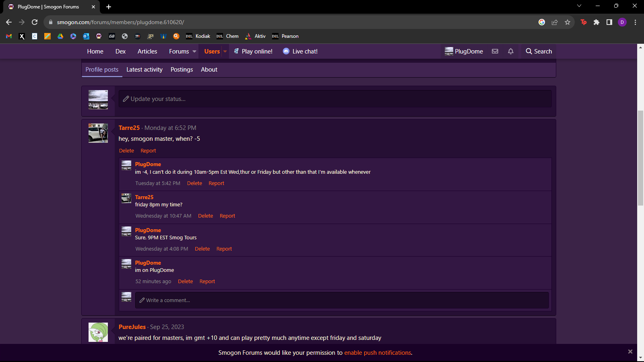Click the About tab

[209, 70]
